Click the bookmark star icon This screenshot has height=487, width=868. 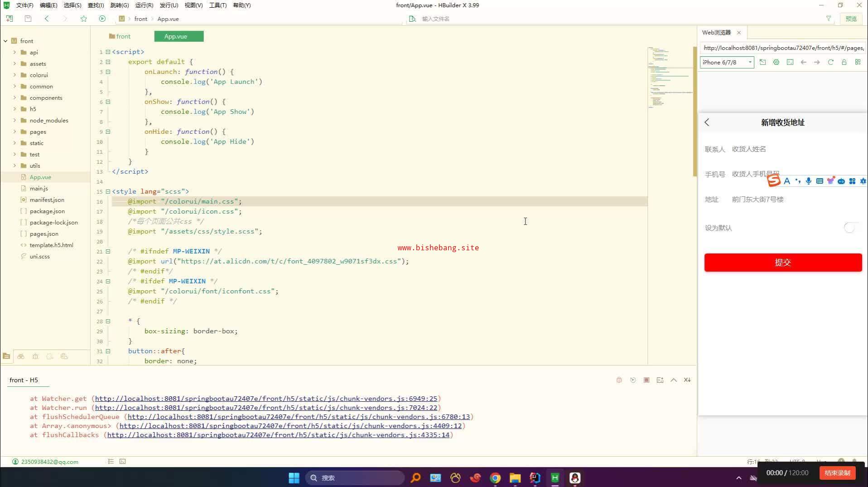tap(83, 19)
